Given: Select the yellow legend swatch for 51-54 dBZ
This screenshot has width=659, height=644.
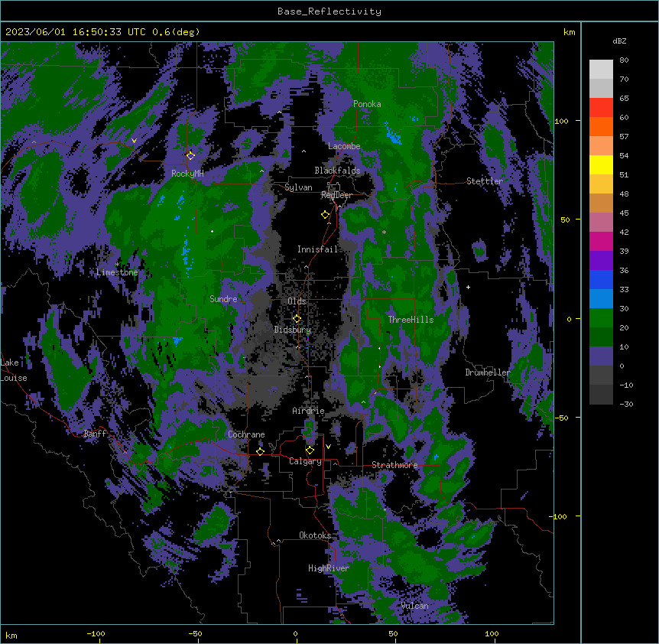Looking at the screenshot, I should pos(601,164).
